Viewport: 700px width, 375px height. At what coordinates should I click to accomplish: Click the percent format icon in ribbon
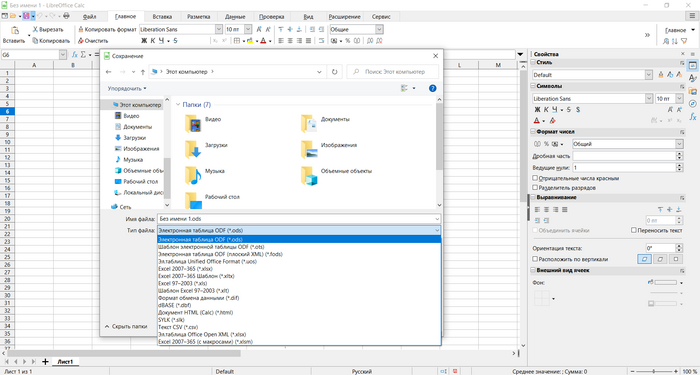pos(348,41)
